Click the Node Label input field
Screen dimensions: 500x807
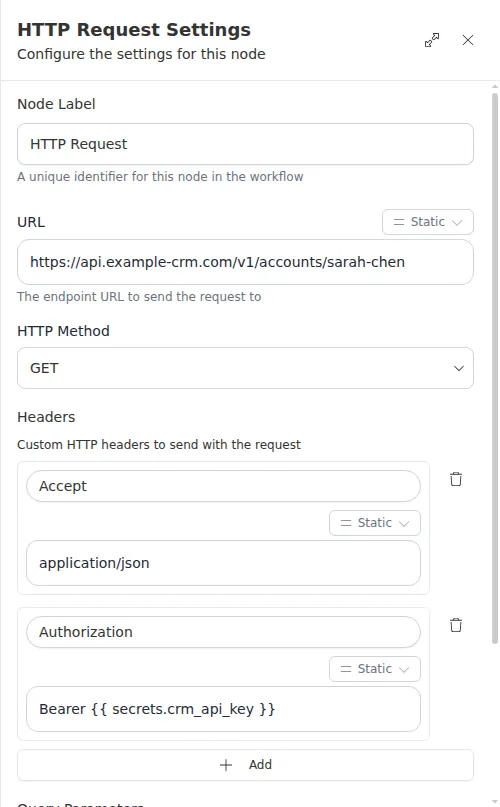245,144
